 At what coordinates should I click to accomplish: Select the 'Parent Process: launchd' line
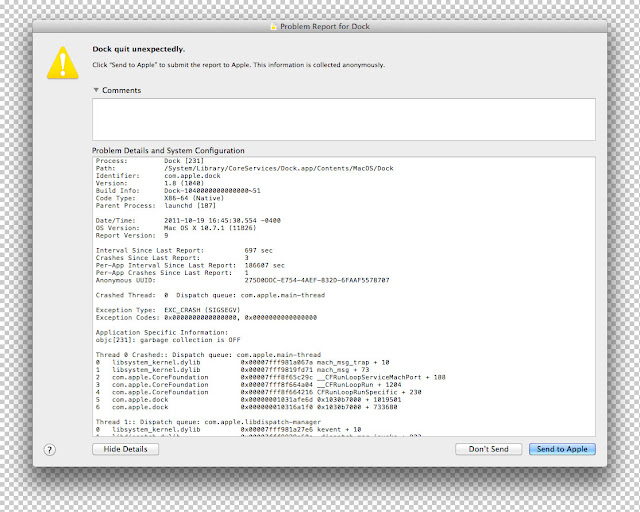coord(156,205)
